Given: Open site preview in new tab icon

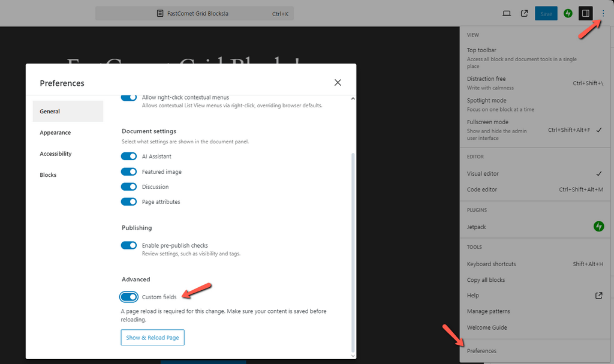Looking at the screenshot, I should click(x=524, y=13).
